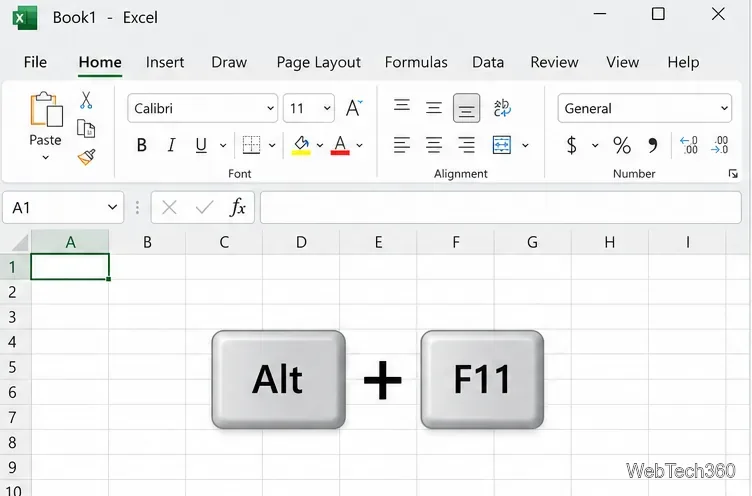The height and width of the screenshot is (496, 752).
Task: Toggle Underline formatting
Action: point(201,145)
